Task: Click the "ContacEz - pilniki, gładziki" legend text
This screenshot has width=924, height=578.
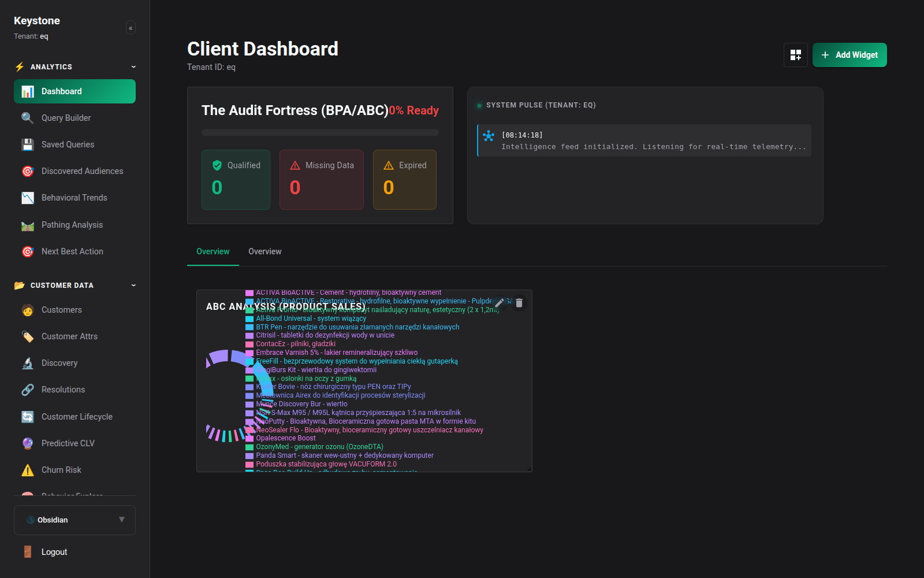Action: [296, 344]
